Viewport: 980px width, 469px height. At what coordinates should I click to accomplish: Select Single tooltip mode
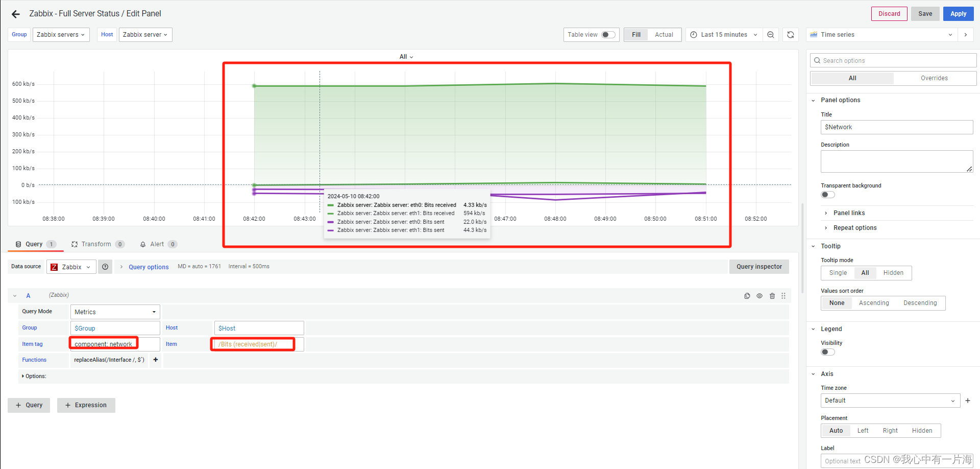(x=838, y=273)
